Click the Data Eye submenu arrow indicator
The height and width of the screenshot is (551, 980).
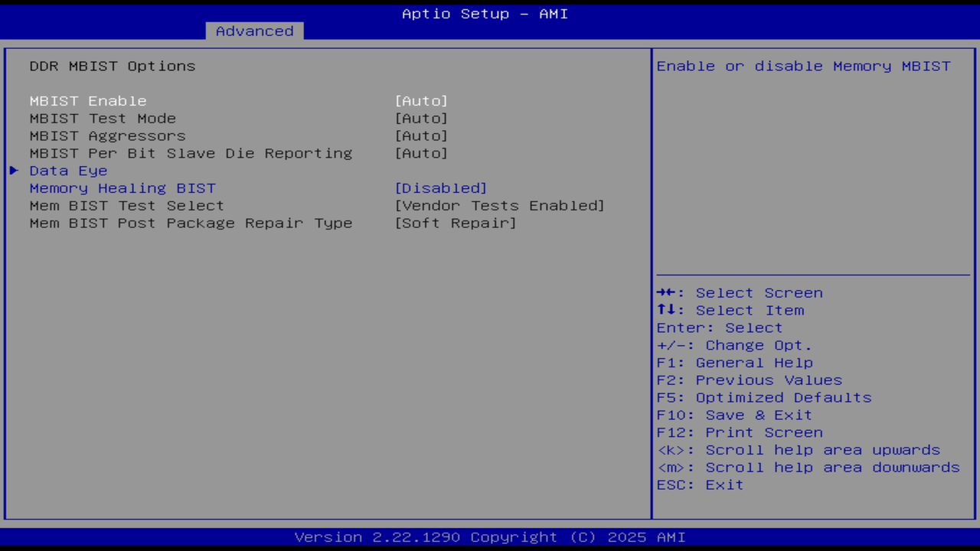point(13,170)
